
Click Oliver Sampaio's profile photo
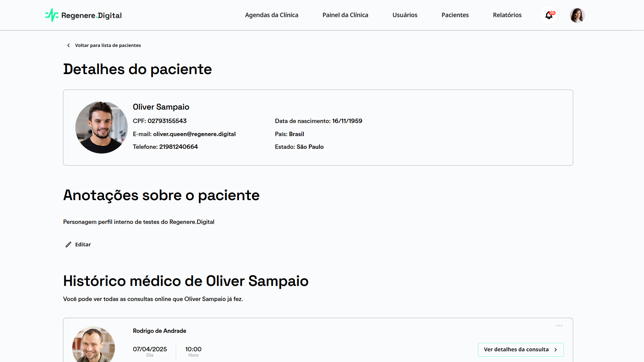[101, 127]
